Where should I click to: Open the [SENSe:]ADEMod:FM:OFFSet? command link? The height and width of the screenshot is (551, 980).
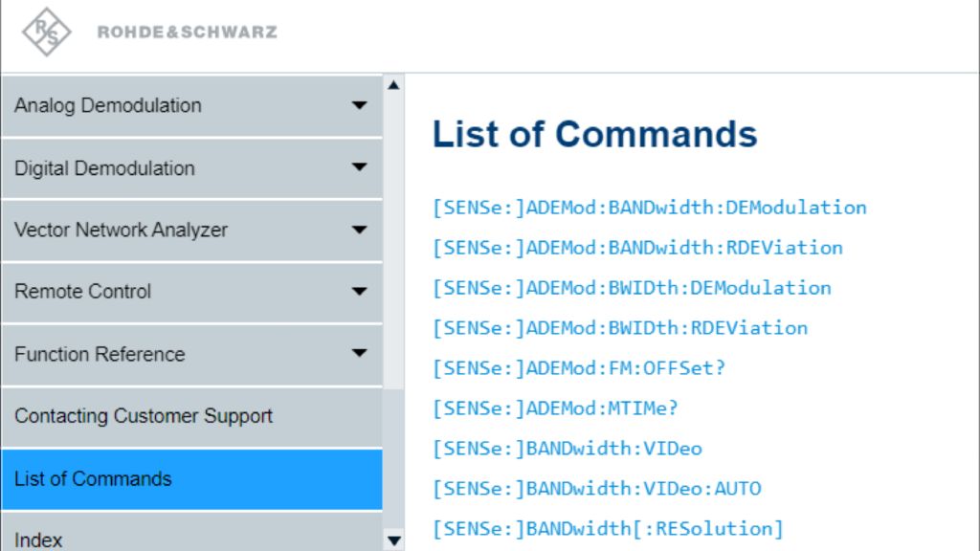point(580,367)
